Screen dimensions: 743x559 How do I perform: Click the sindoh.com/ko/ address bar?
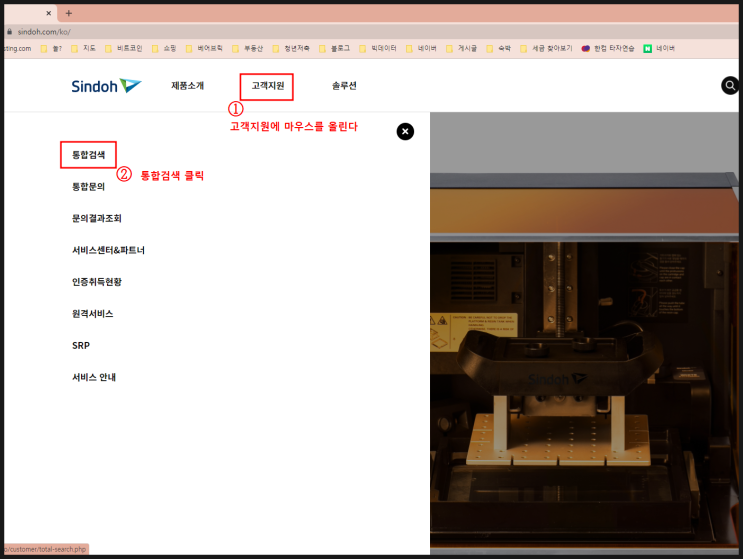(x=44, y=32)
